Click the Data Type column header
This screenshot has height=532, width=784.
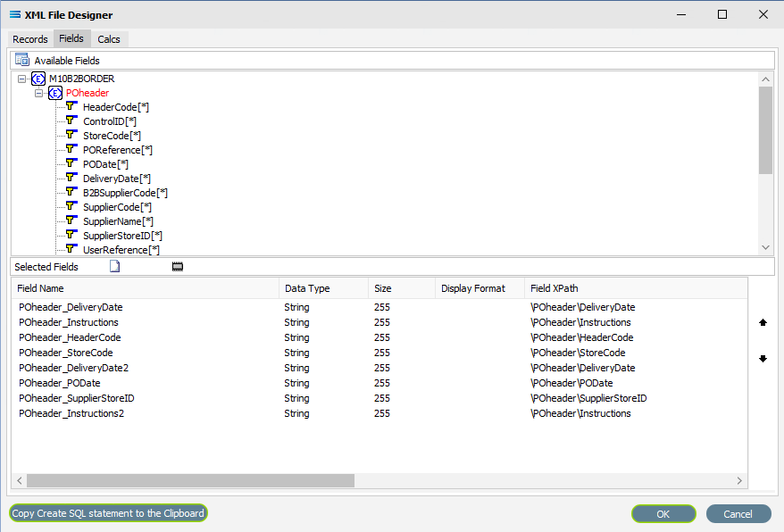323,288
